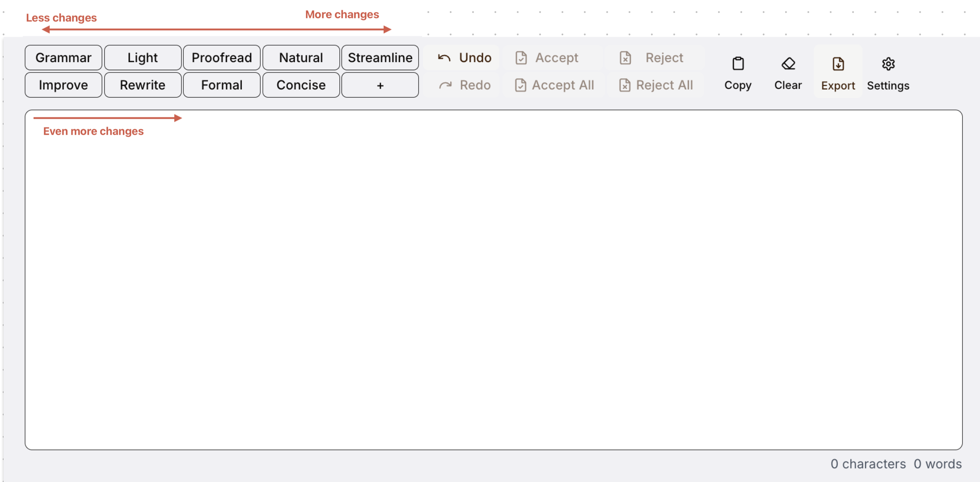Click the Reject All icon

tap(625, 85)
